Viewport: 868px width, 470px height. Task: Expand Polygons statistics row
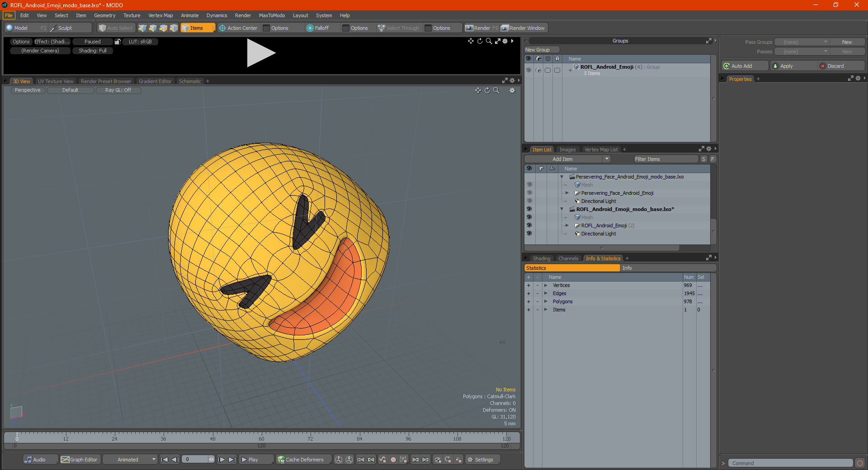546,301
